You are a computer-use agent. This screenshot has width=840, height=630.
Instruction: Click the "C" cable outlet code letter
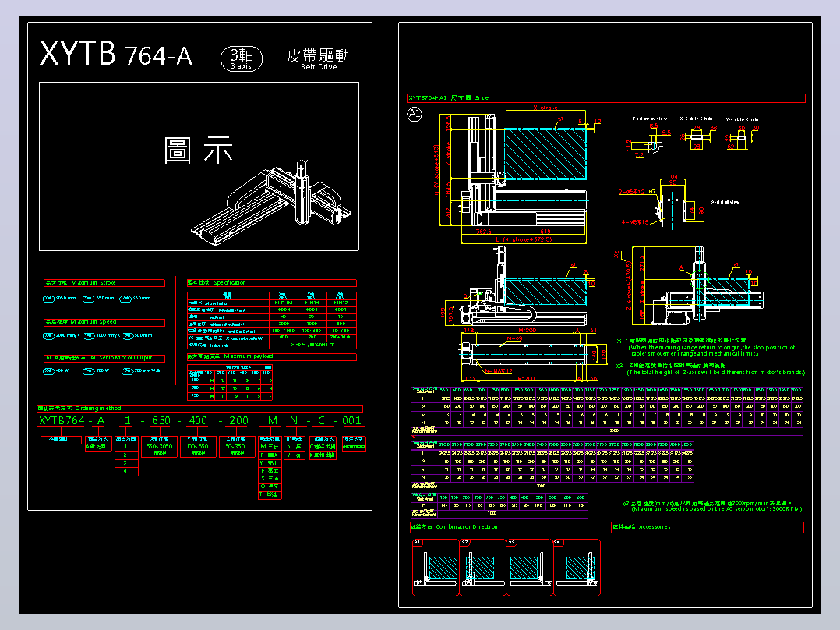click(x=321, y=421)
